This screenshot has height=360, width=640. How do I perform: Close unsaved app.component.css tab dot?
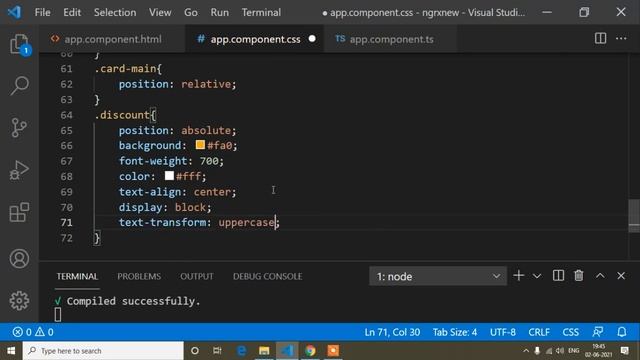[312, 38]
